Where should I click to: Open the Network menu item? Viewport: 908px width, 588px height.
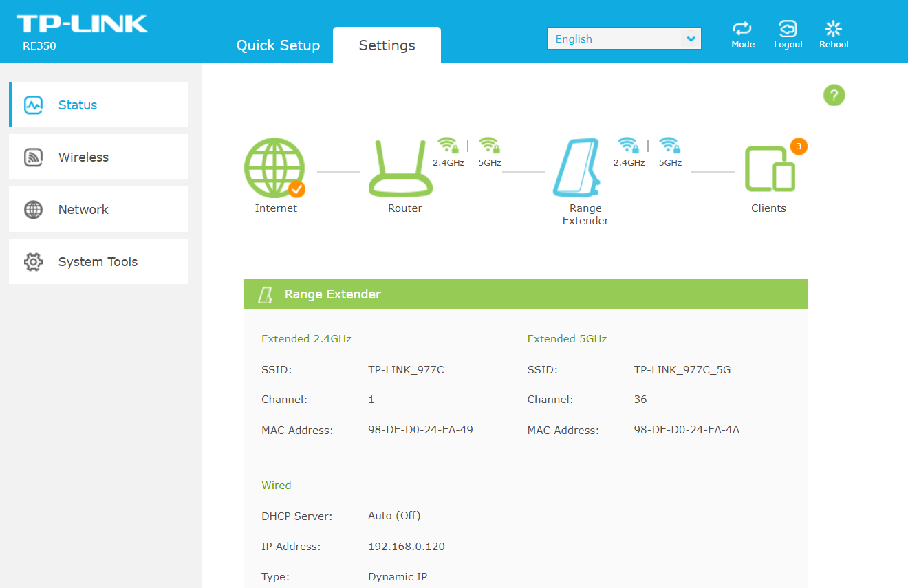(x=98, y=209)
